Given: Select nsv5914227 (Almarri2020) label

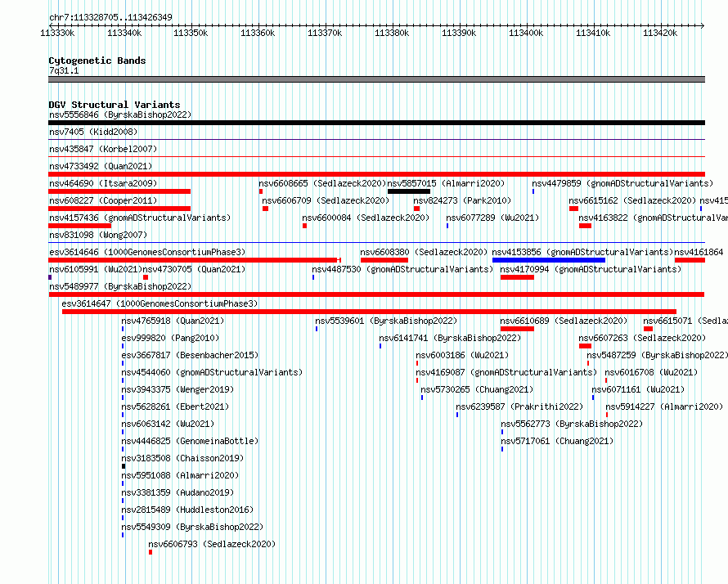Looking at the screenshot, I should (664, 407).
